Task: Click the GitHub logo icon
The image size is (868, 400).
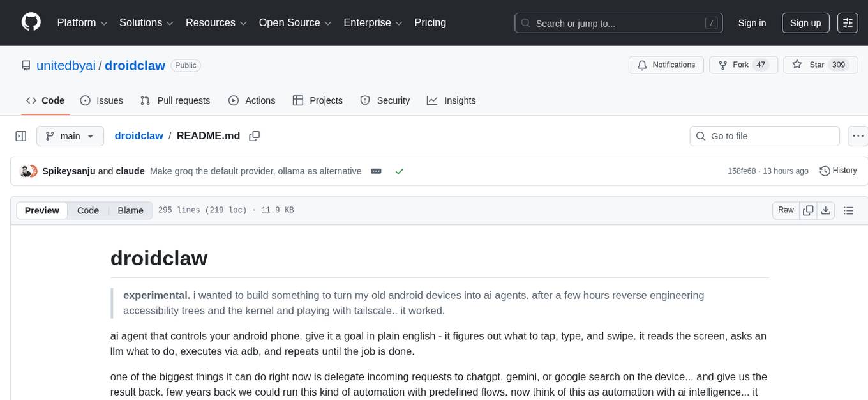Action: coord(31,22)
